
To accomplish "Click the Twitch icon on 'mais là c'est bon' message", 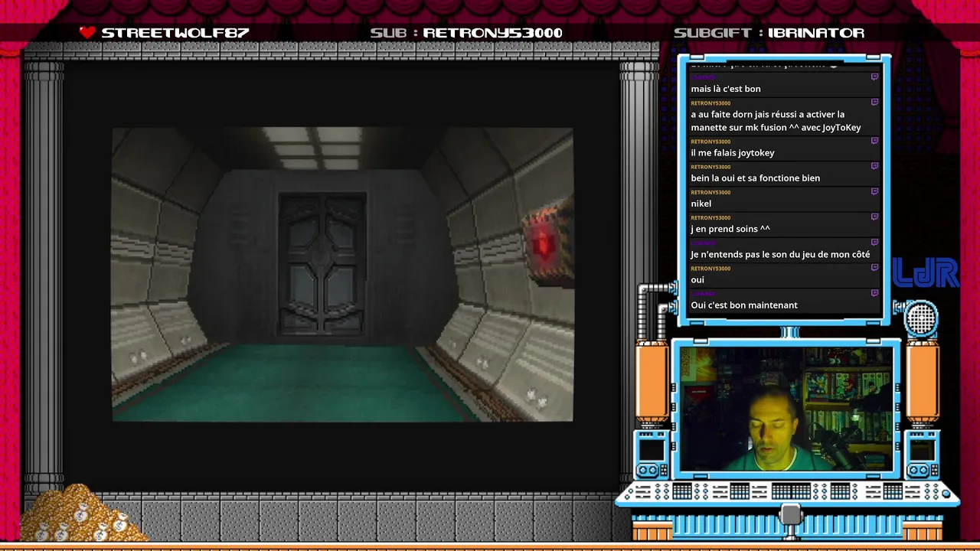I will pos(874,77).
